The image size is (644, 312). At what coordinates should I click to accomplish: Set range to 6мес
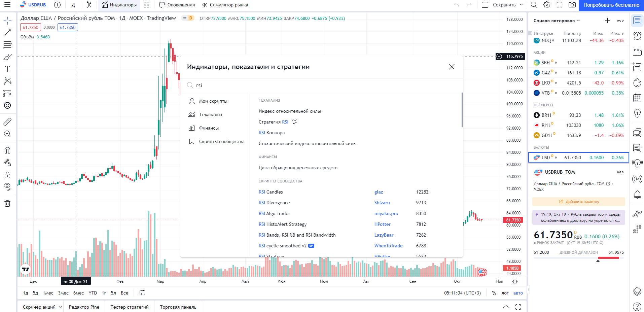[x=79, y=293]
